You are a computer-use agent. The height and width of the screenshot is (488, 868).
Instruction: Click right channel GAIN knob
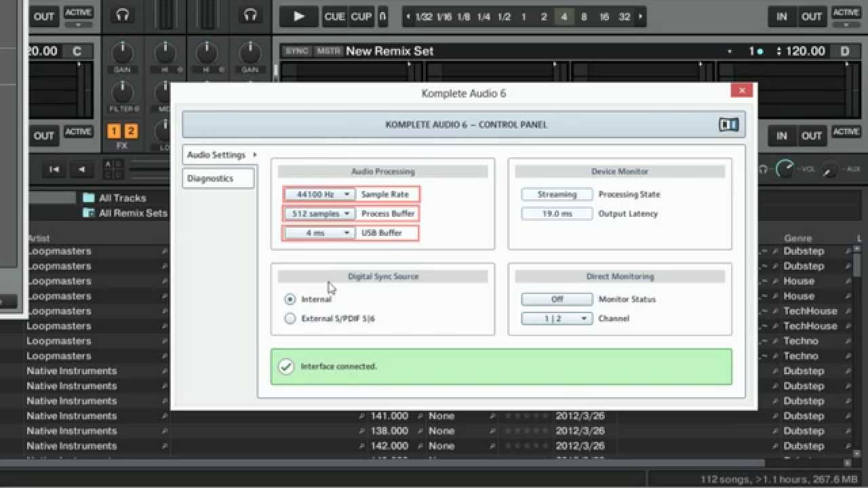pos(250,53)
